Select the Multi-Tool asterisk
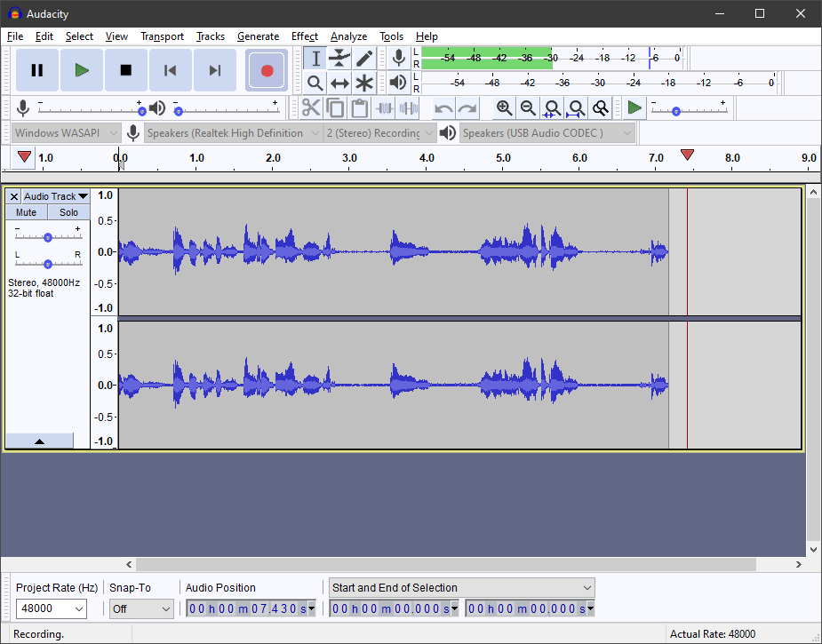822x644 pixels. tap(364, 83)
